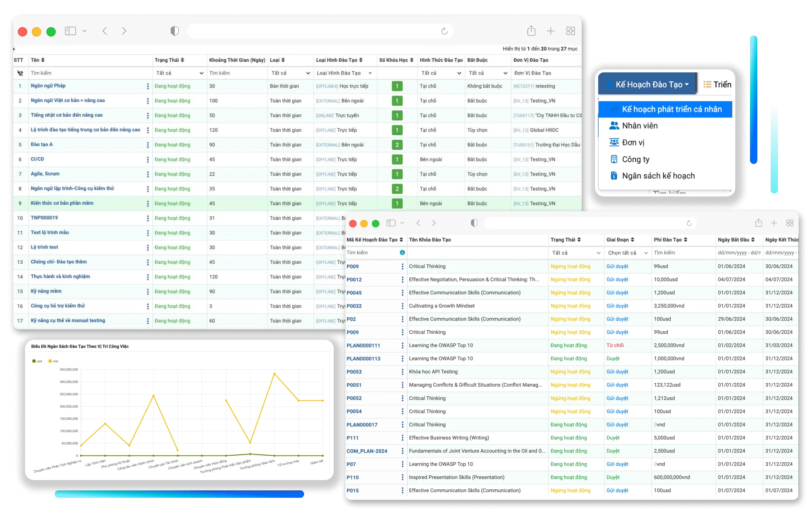The image size is (812, 517).
Task: Switch to Triển tab
Action: click(717, 85)
